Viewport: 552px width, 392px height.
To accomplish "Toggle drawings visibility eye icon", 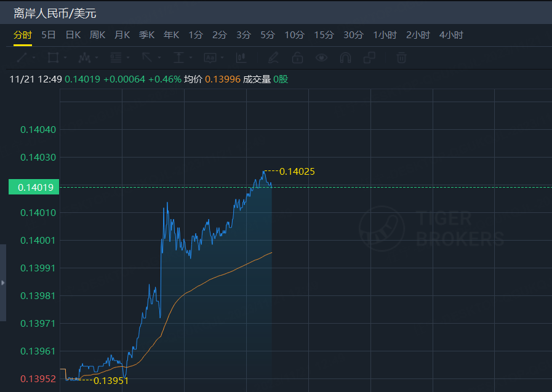I will [x=321, y=57].
